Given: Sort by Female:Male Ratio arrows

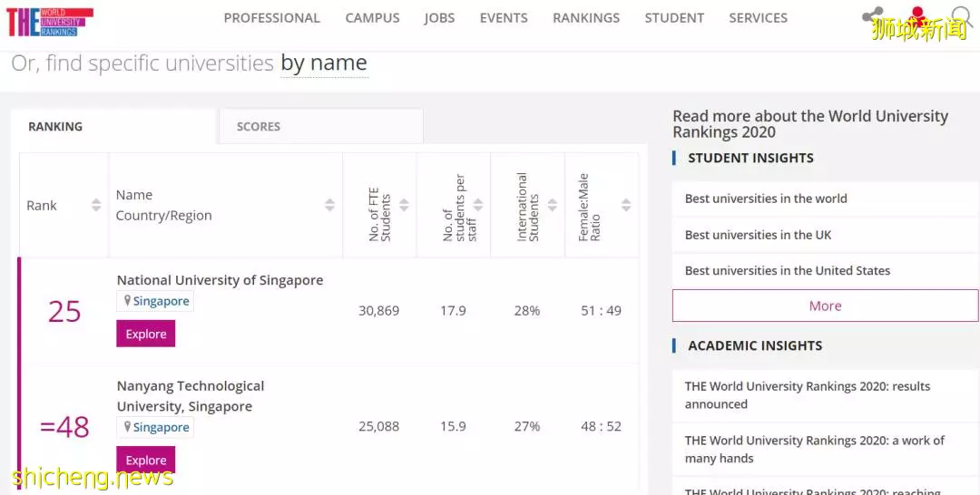Looking at the screenshot, I should pos(626,205).
